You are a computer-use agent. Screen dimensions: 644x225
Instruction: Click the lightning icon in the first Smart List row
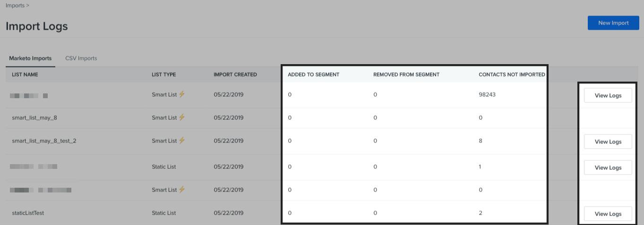coord(182,94)
